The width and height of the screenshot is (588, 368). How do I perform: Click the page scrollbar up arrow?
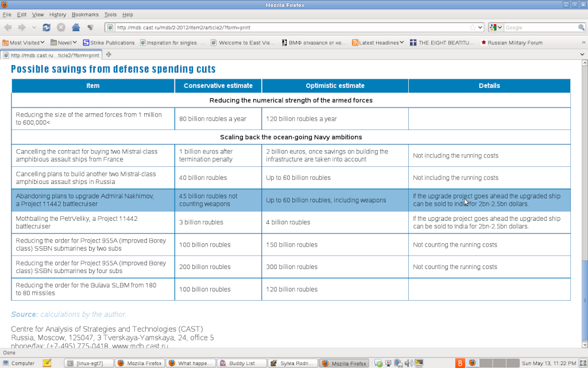584,63
